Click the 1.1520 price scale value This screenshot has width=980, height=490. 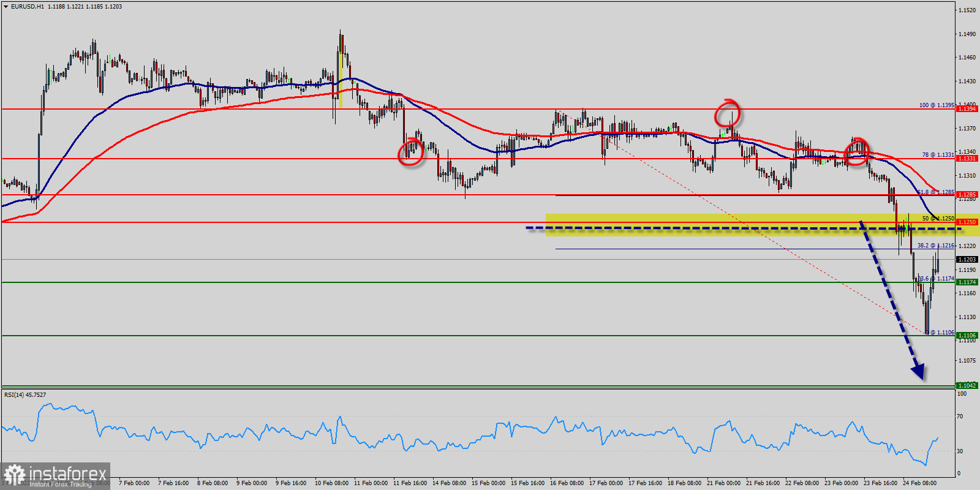pyautogui.click(x=967, y=10)
